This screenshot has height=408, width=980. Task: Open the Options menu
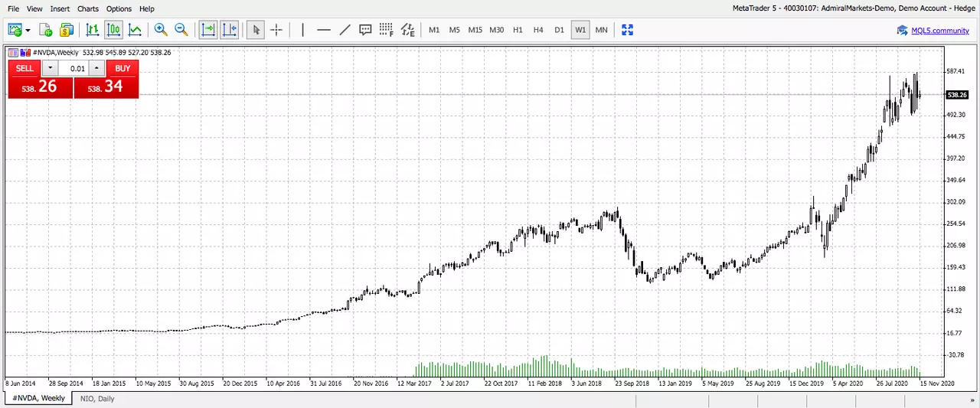point(119,9)
